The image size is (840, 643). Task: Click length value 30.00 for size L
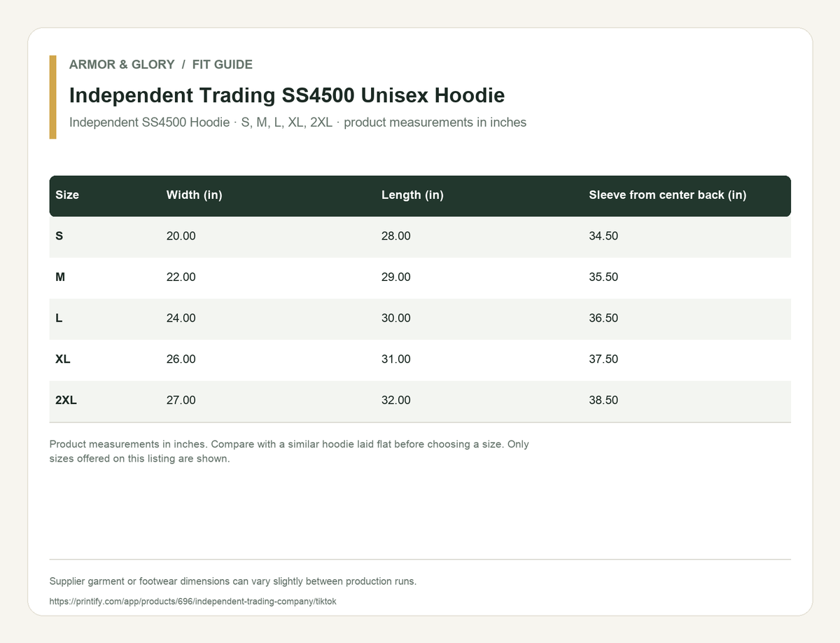pos(396,319)
